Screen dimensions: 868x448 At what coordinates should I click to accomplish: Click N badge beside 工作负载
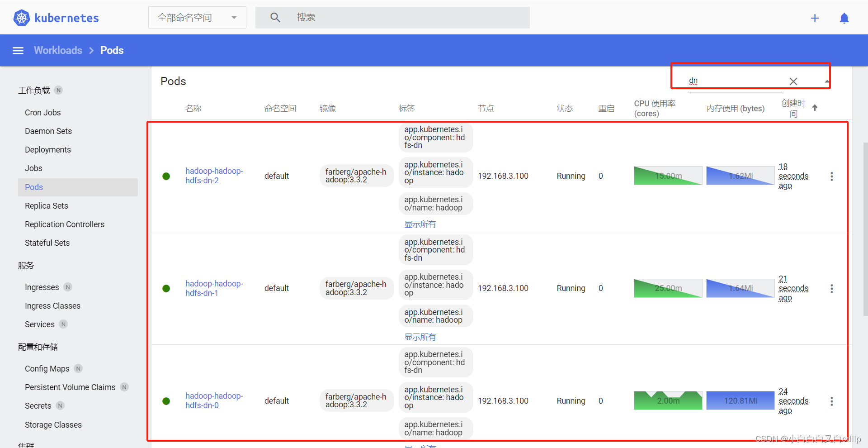(x=58, y=90)
